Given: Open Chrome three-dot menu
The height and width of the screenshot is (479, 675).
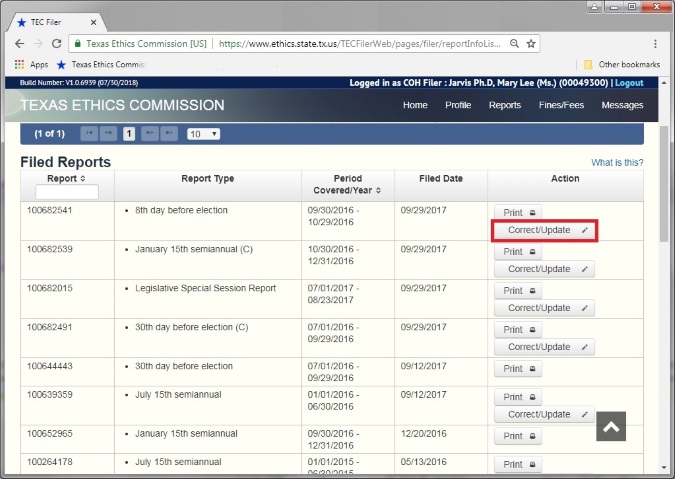Looking at the screenshot, I should click(x=655, y=44).
